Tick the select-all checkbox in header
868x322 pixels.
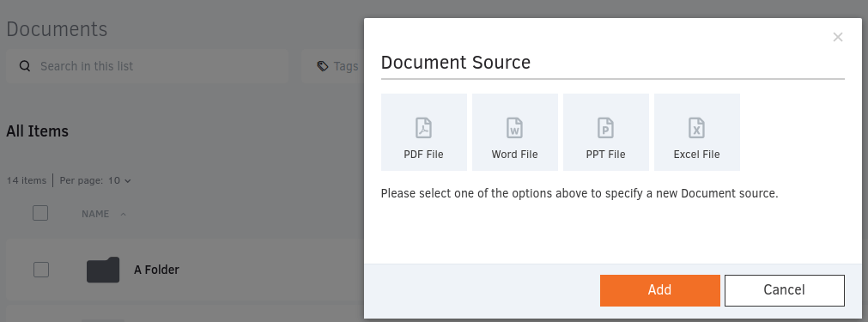[x=40, y=213]
